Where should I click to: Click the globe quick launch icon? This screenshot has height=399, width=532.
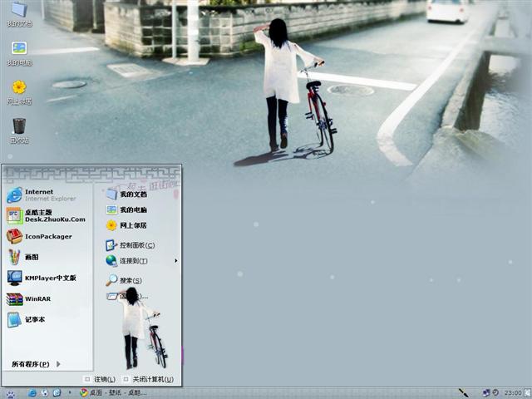click(44, 393)
